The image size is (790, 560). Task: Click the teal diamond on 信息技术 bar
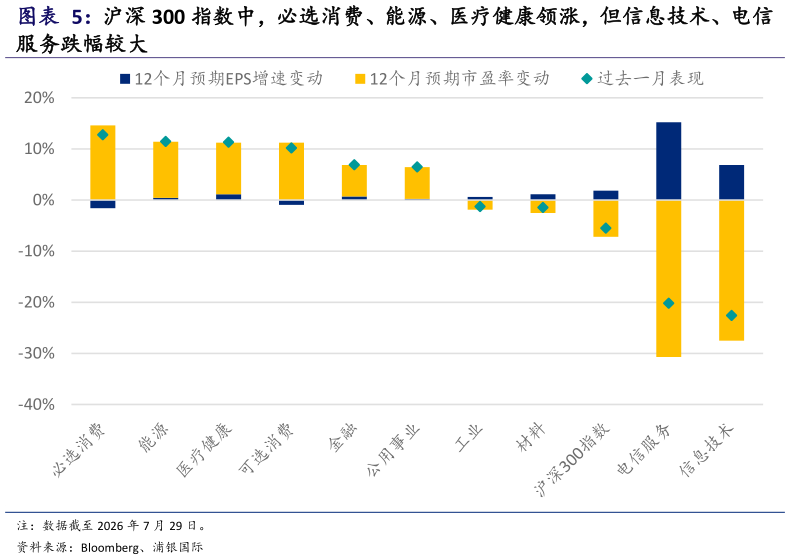(x=732, y=316)
